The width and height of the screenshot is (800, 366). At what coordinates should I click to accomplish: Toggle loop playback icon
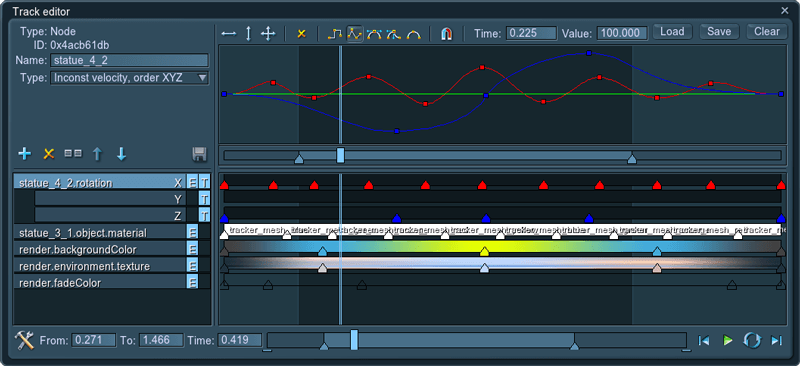tap(752, 340)
